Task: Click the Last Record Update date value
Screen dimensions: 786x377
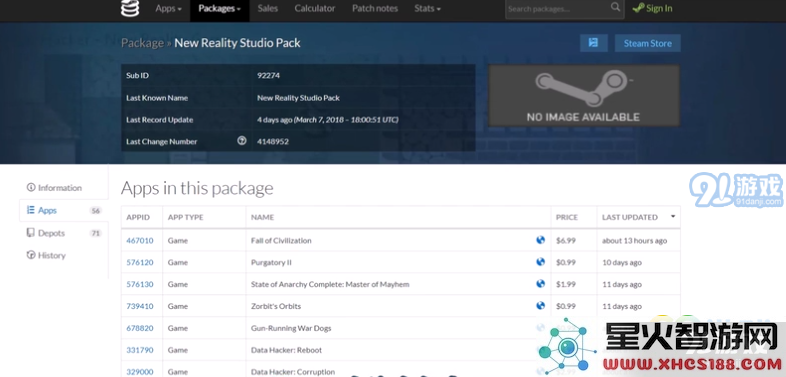Action: (328, 120)
